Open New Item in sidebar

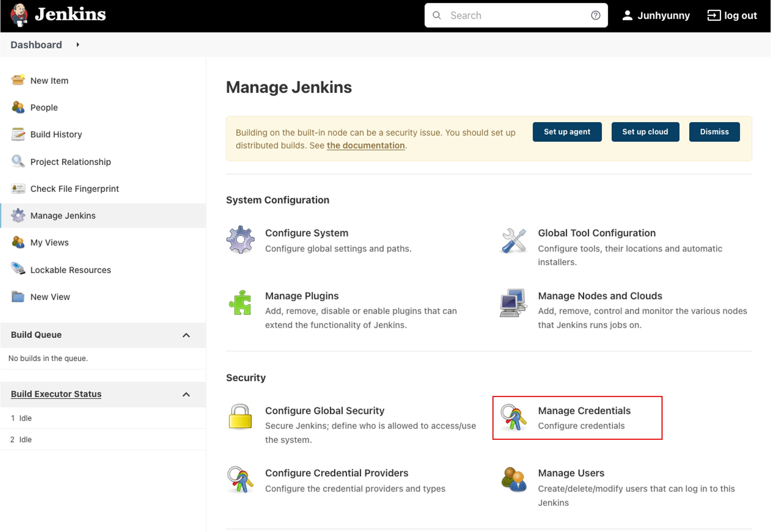[49, 81]
